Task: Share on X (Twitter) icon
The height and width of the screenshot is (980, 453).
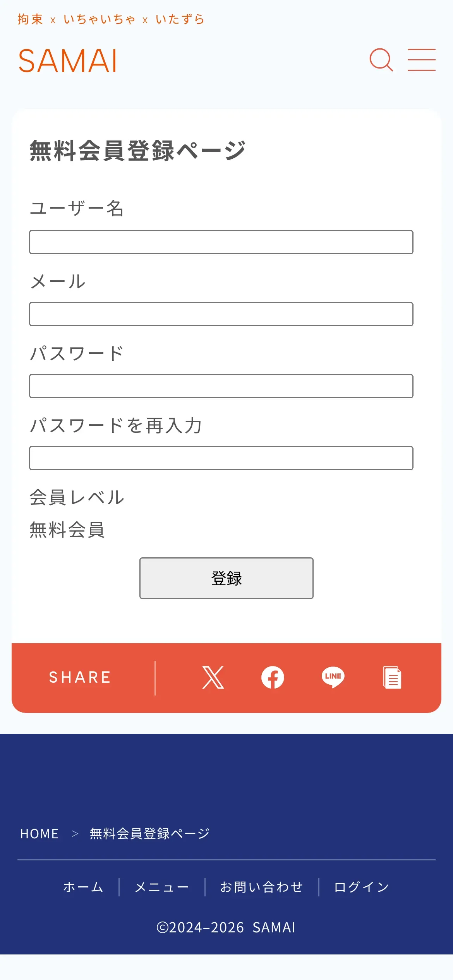Action: coord(213,677)
